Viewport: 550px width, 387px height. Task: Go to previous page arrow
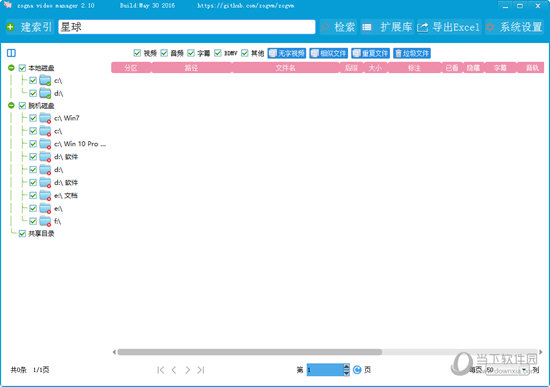[x=174, y=370]
